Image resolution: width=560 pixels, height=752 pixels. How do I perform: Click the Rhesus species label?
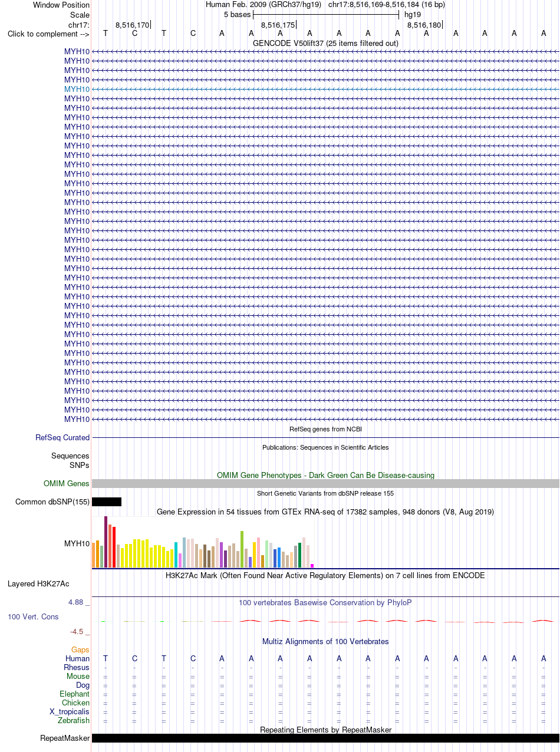coord(77,667)
